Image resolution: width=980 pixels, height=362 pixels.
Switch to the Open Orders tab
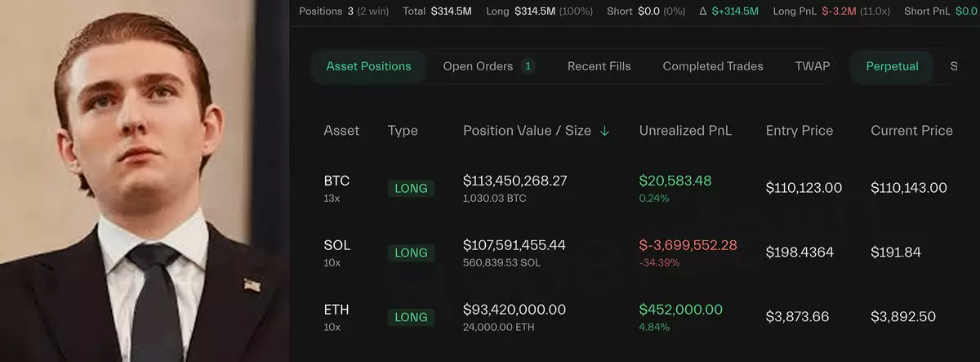[x=478, y=66]
